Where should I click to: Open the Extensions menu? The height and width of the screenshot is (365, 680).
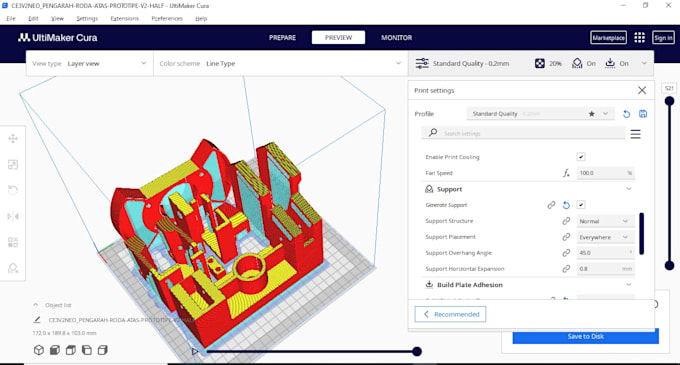pos(124,19)
